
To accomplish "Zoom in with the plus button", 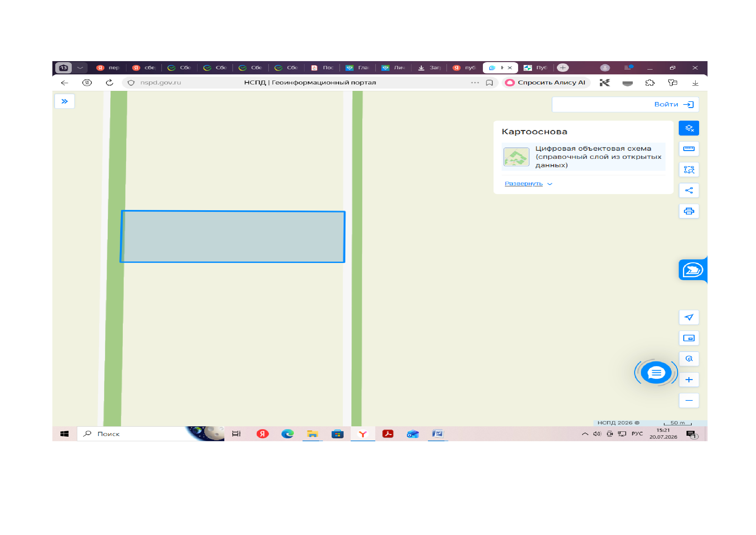I will click(688, 379).
